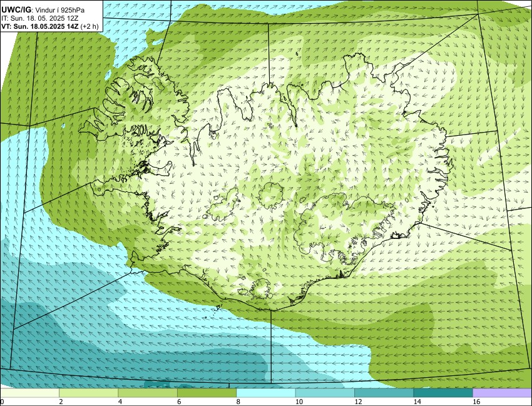Click the legend tick label '10'
532x406 pixels.
pyautogui.click(x=299, y=402)
